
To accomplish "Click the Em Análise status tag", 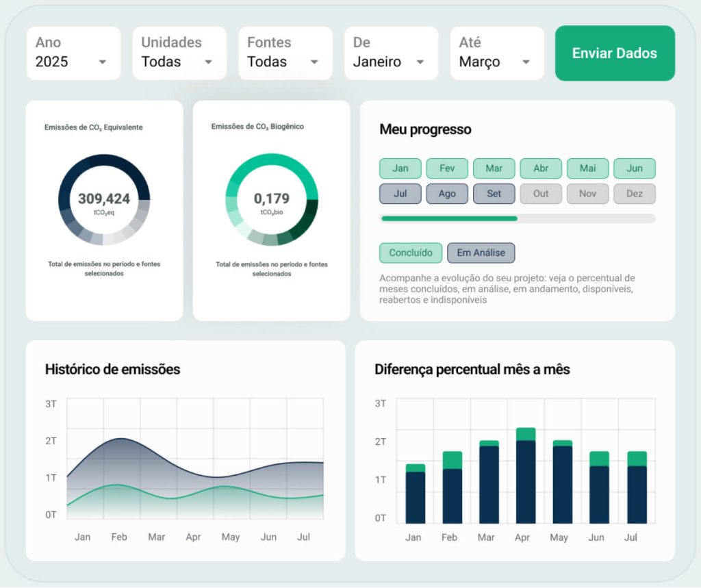I will click(x=481, y=253).
